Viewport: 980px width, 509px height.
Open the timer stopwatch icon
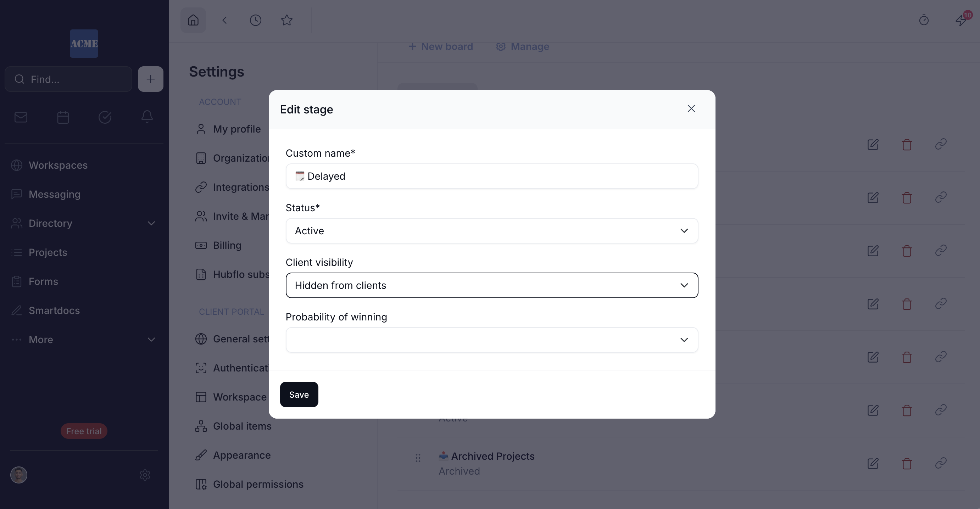click(924, 20)
